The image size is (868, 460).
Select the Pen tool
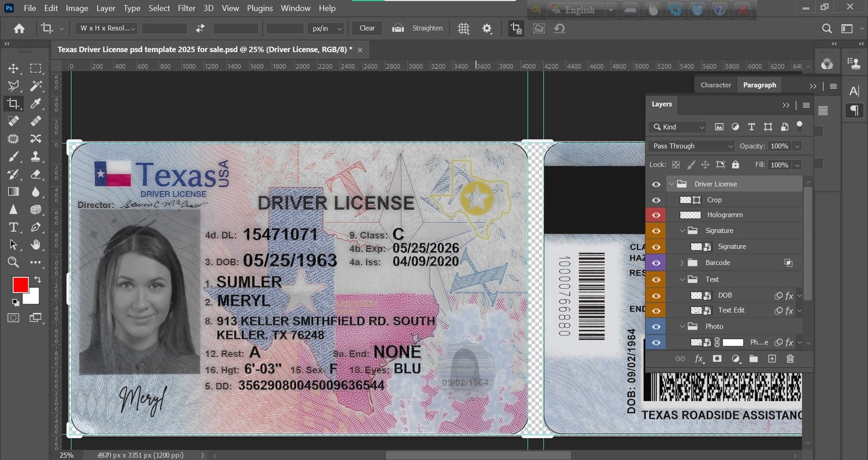[36, 227]
